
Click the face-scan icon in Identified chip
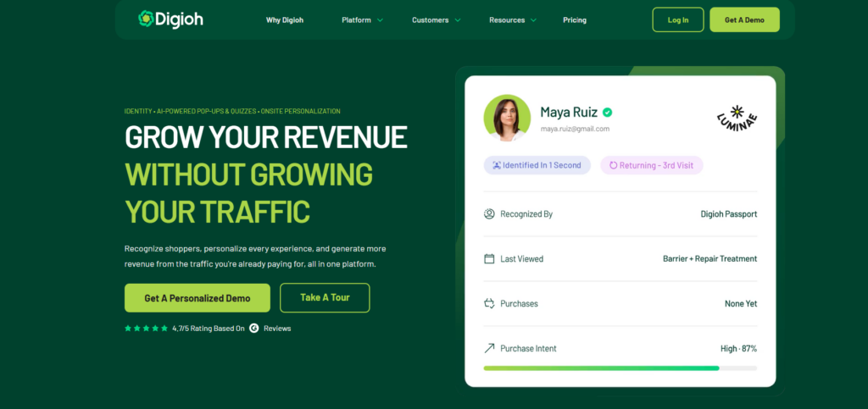[497, 165]
